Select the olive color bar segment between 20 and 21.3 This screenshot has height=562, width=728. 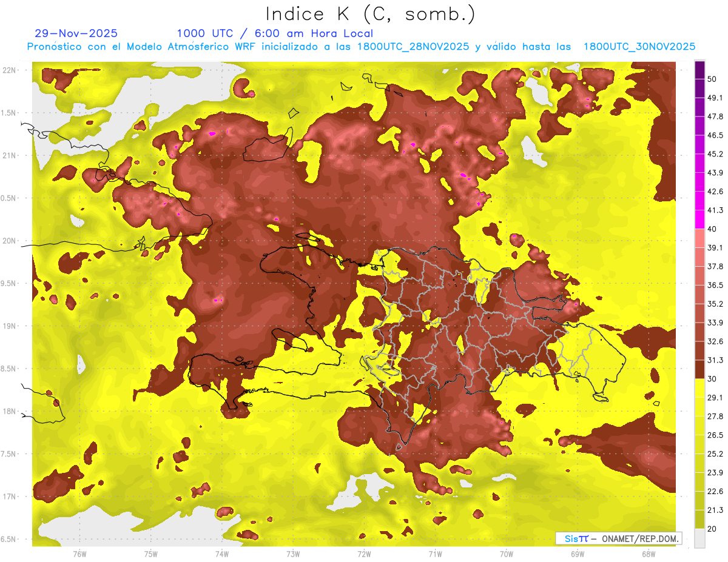pos(699,520)
